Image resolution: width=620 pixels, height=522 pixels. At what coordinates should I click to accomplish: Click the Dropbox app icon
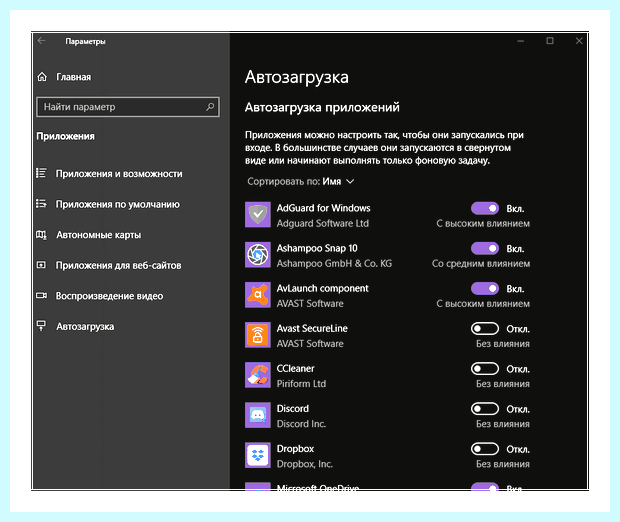coord(258,455)
